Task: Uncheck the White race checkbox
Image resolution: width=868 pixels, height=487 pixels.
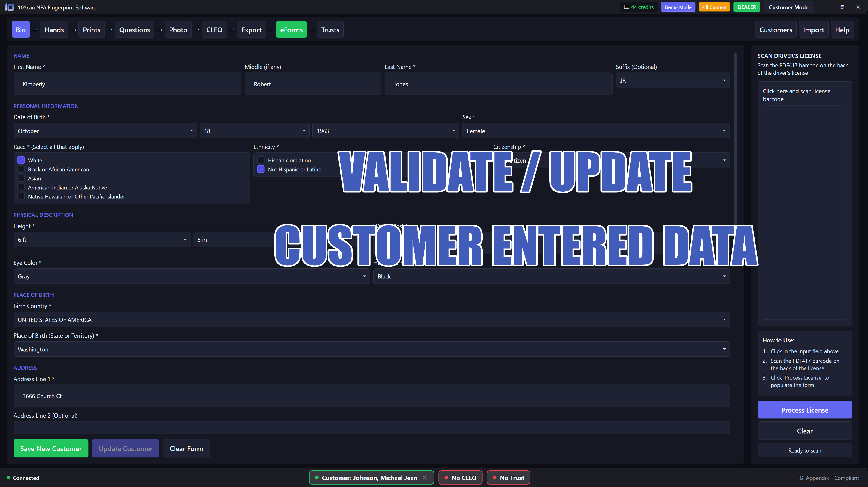Action: click(21, 160)
